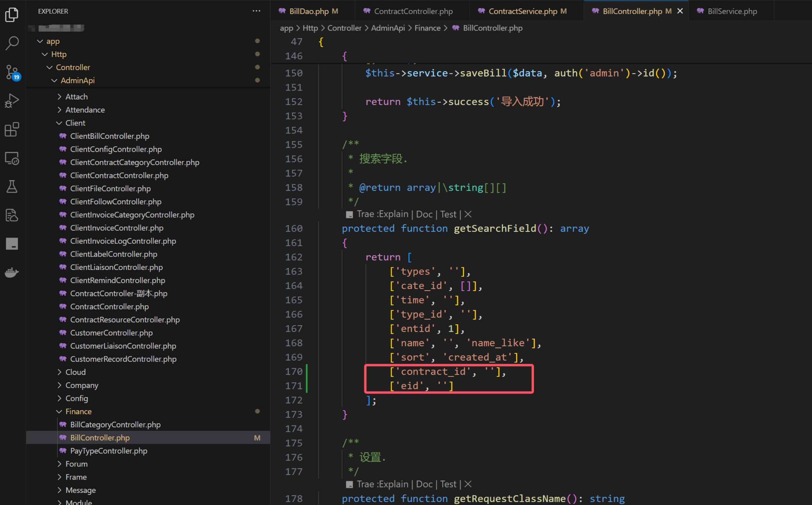This screenshot has width=812, height=505.
Task: Expand the Frame folder
Action: pos(59,477)
